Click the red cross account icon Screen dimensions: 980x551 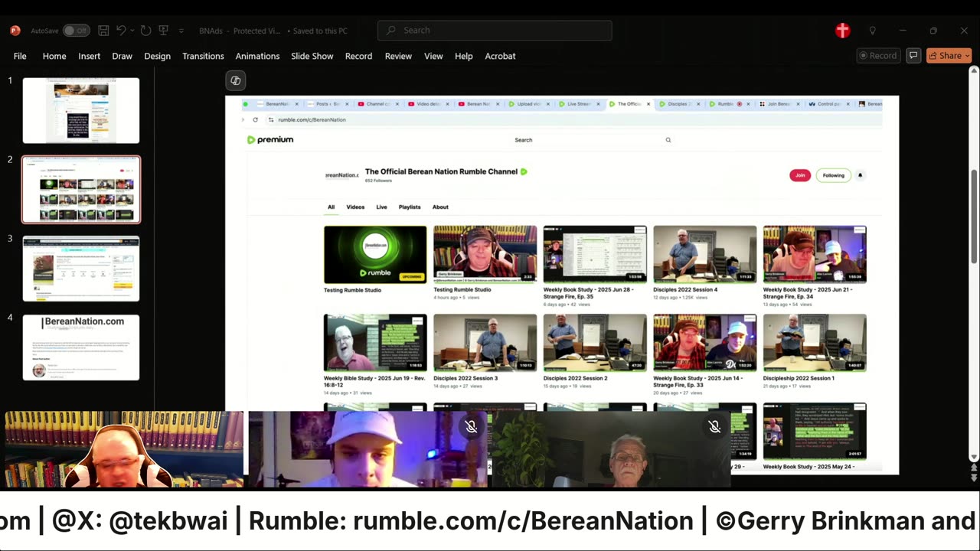click(843, 31)
